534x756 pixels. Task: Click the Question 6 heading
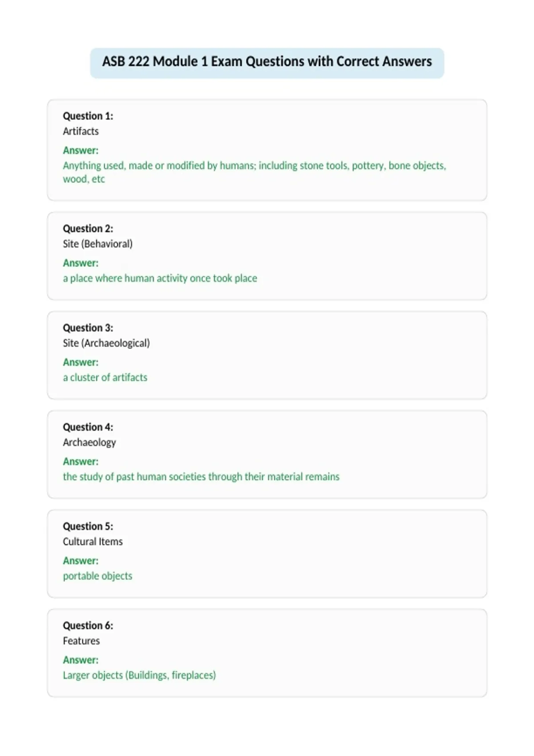[x=88, y=625]
